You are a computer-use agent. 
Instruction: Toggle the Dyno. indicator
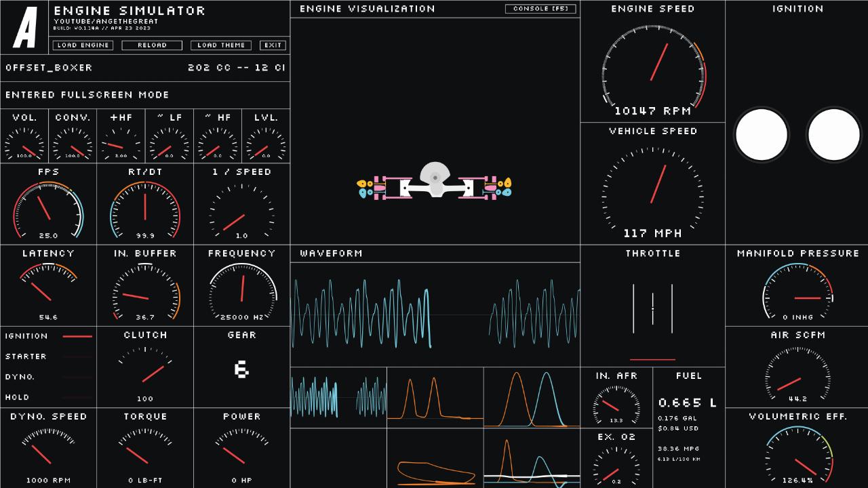click(77, 377)
